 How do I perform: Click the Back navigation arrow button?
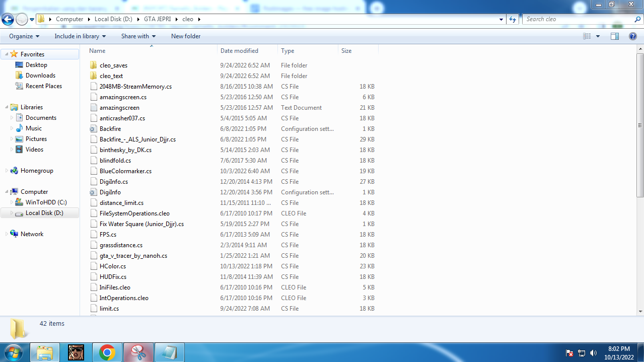pos(8,20)
